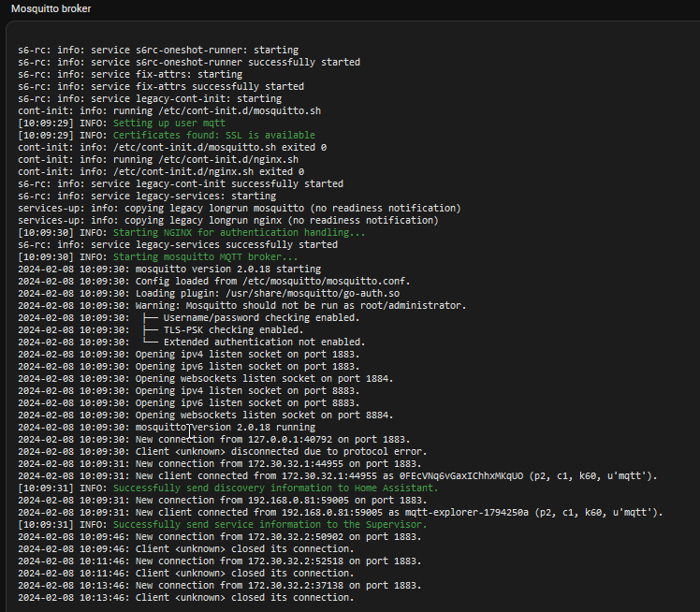Click the 'disconnected due to protocol error' line

pos(223,452)
